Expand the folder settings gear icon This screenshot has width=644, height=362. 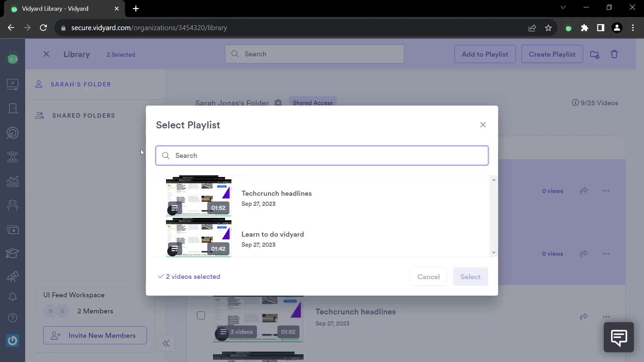pyautogui.click(x=278, y=103)
